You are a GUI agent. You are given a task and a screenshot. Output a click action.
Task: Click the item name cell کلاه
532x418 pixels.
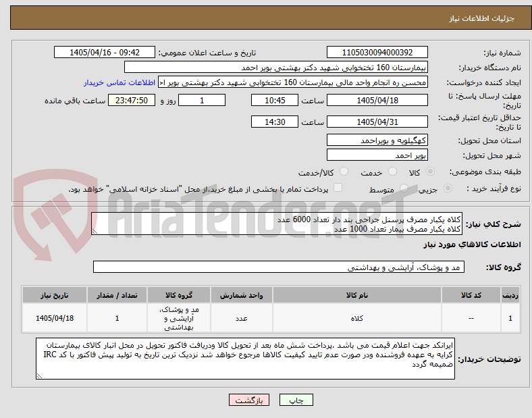[x=356, y=318]
